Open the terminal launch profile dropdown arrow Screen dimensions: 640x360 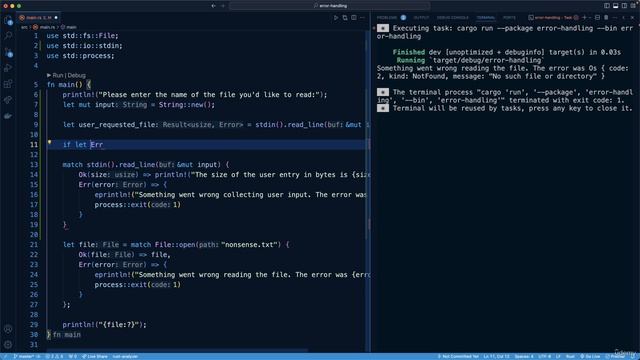[590, 18]
